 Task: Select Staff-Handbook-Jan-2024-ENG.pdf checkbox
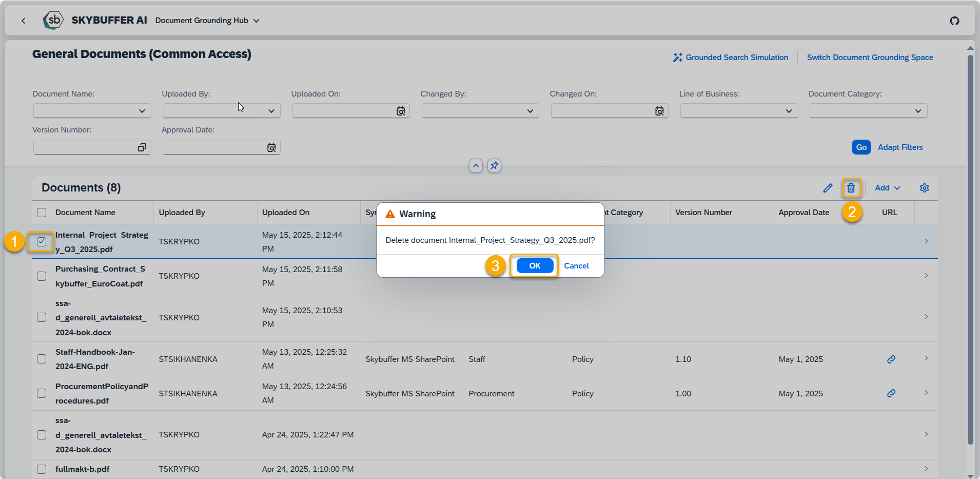pos(42,359)
